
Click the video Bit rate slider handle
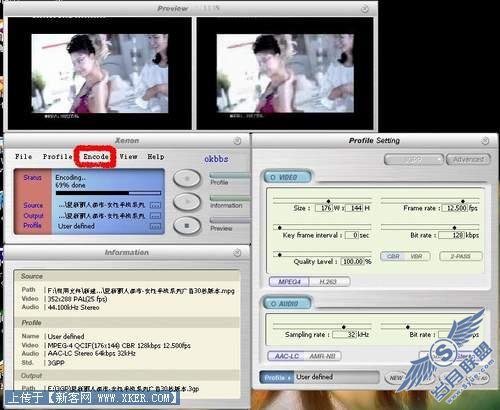tap(454, 228)
